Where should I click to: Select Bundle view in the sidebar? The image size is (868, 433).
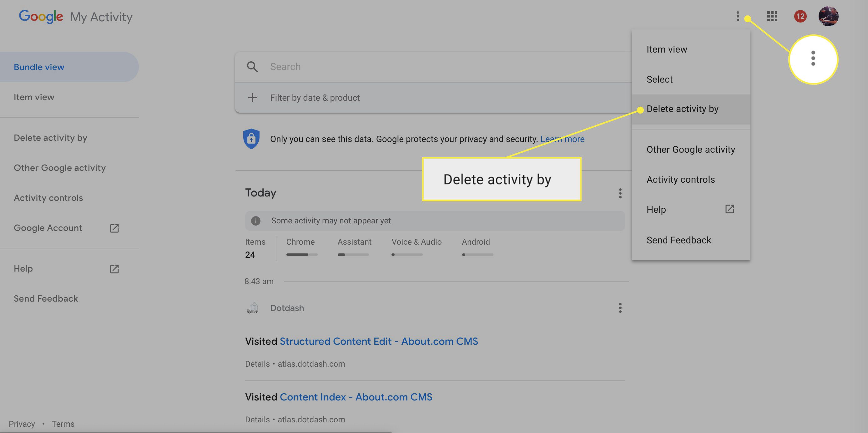tap(69, 67)
